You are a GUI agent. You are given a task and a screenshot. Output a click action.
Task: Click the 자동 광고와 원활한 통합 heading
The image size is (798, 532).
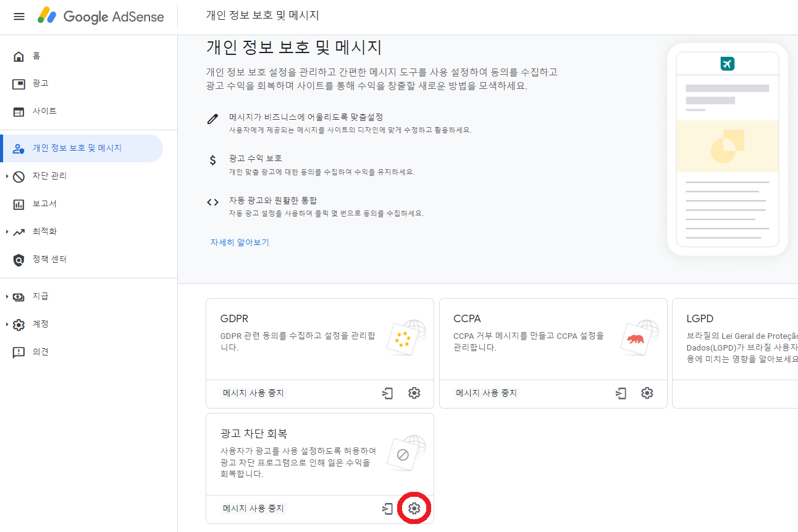pos(273,201)
